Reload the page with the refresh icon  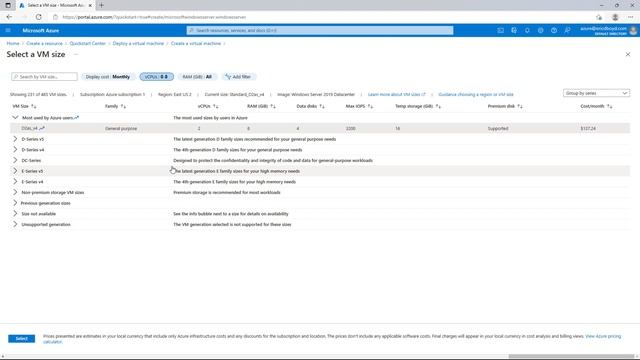38,17
